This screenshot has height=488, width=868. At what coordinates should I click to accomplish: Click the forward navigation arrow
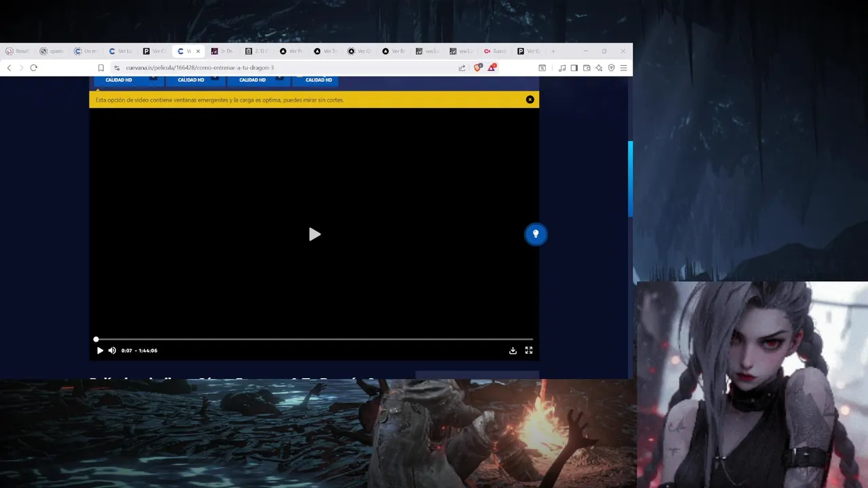(21, 68)
